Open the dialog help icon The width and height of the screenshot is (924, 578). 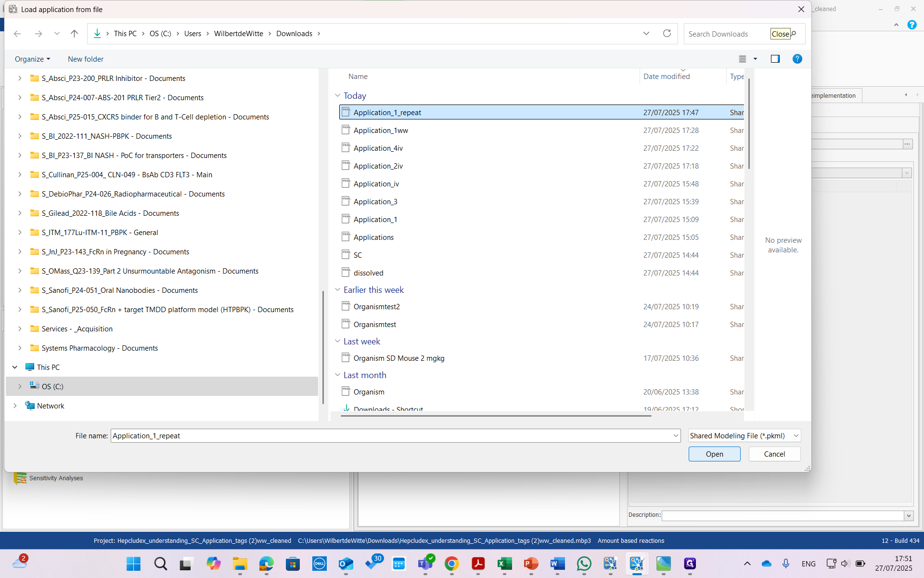point(797,59)
